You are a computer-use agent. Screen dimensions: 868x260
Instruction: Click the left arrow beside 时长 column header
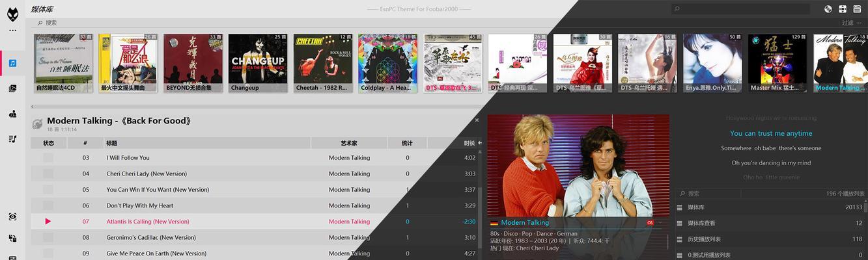[480, 143]
